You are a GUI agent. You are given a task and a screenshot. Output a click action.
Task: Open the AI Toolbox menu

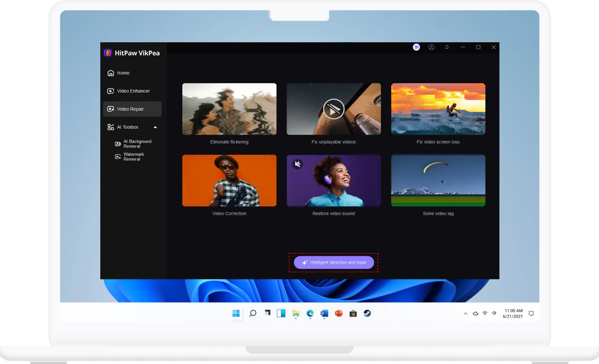[132, 127]
